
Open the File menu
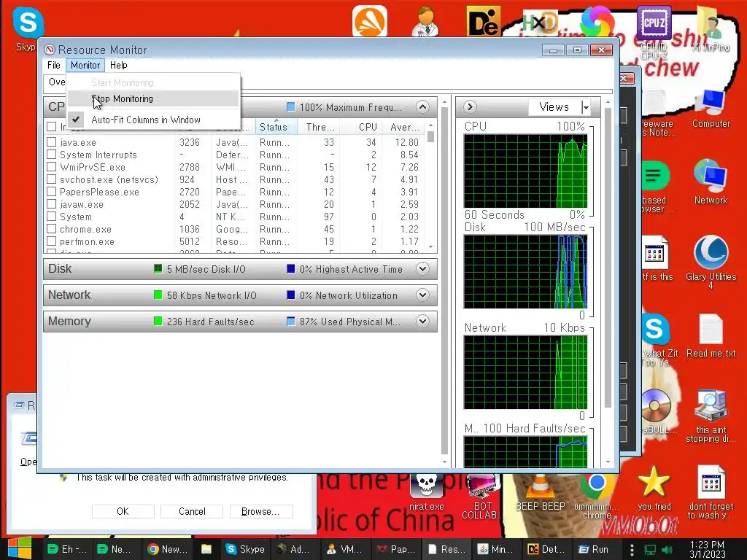tap(54, 65)
